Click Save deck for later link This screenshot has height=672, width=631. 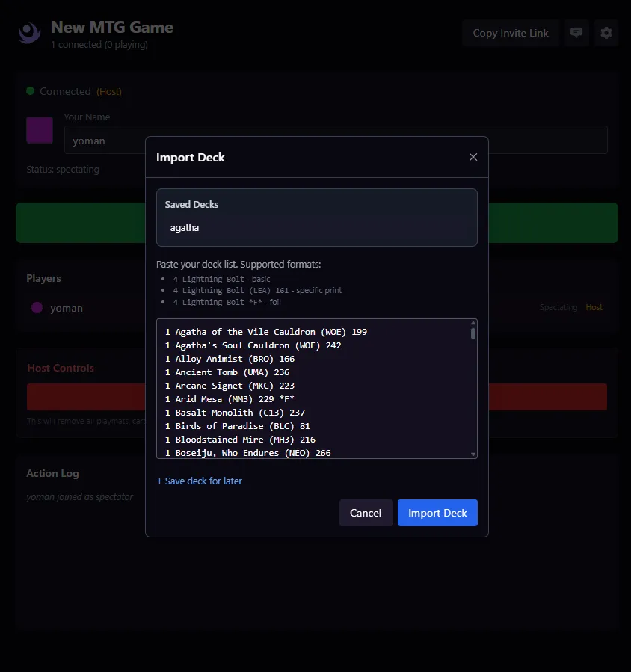(x=200, y=481)
